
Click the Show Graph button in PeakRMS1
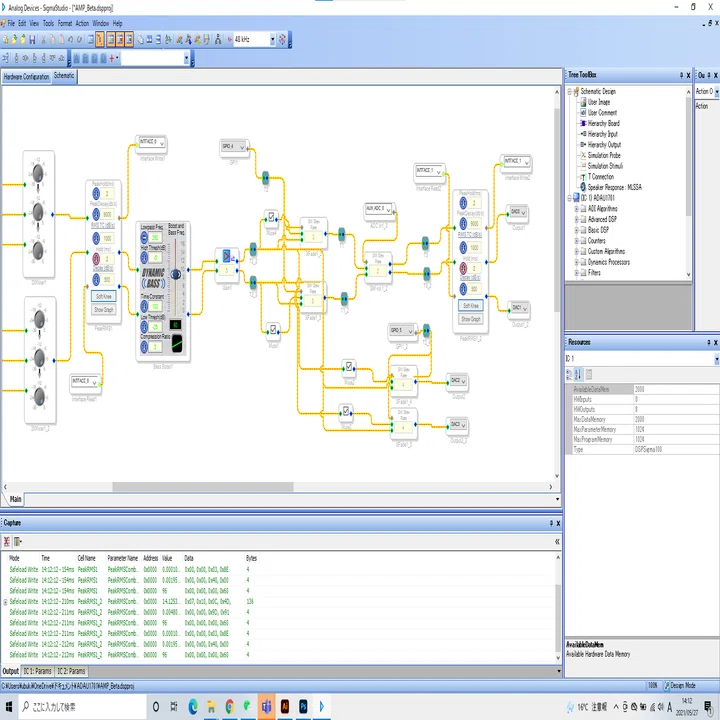click(103, 310)
